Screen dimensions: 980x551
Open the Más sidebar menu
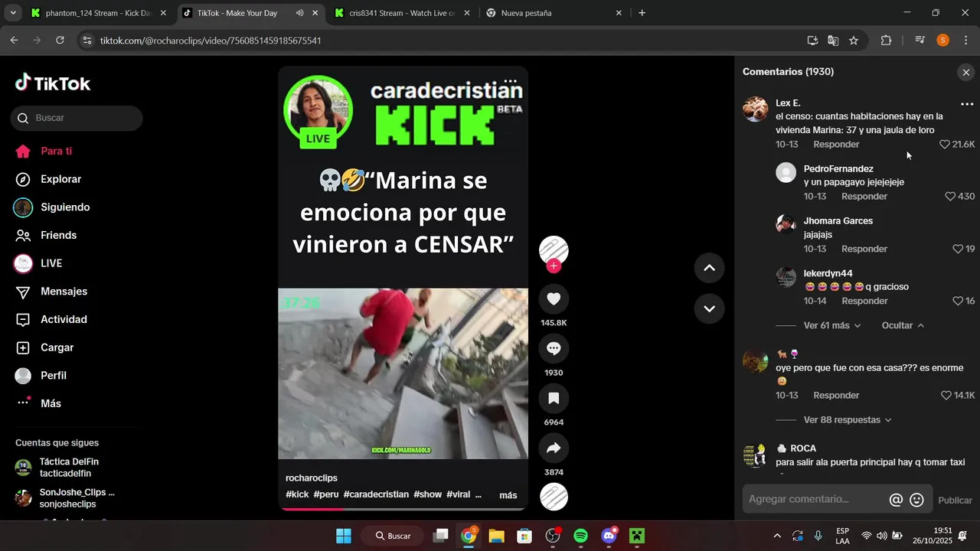coord(51,403)
